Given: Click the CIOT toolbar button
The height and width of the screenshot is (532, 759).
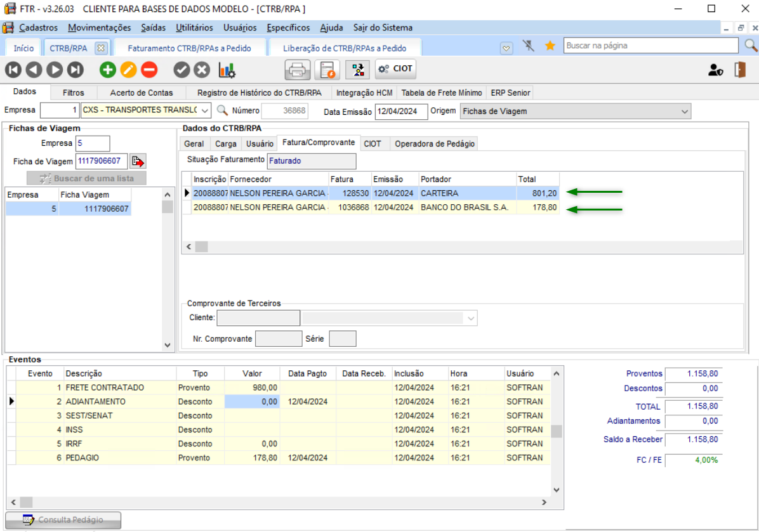Looking at the screenshot, I should [x=395, y=69].
